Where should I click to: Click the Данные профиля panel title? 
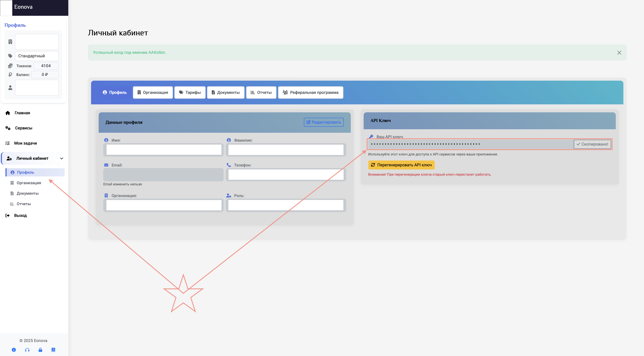(124, 122)
